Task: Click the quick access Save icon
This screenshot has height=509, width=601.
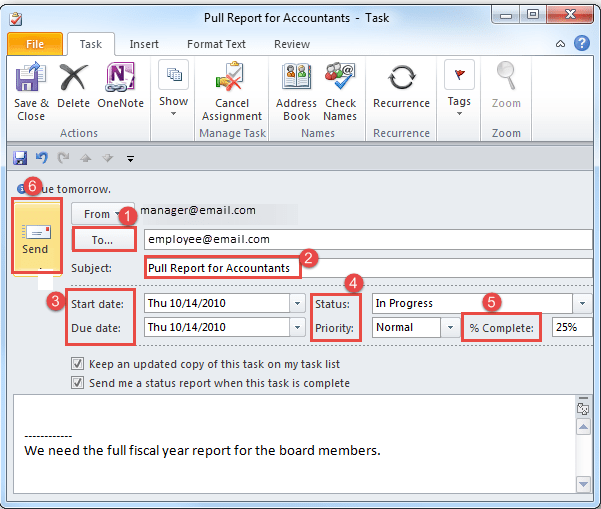Action: [x=20, y=158]
